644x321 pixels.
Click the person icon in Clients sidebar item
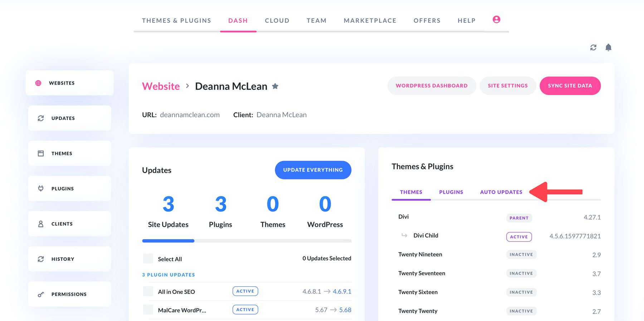[x=41, y=224]
